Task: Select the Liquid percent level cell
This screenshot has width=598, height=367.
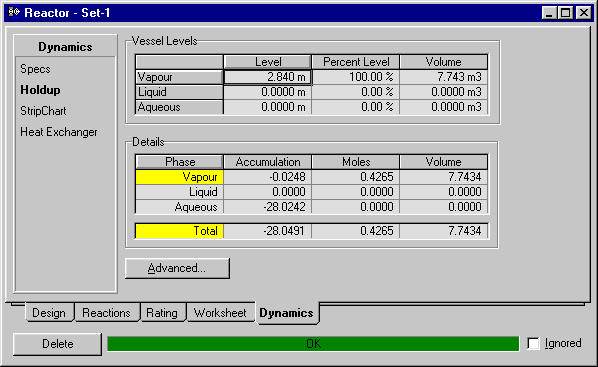Action: [356, 92]
